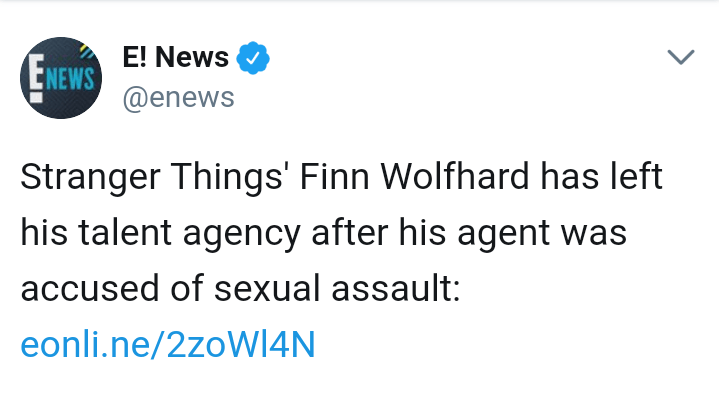Expand the tweet options chevron
This screenshot has width=719, height=412.
680,57
